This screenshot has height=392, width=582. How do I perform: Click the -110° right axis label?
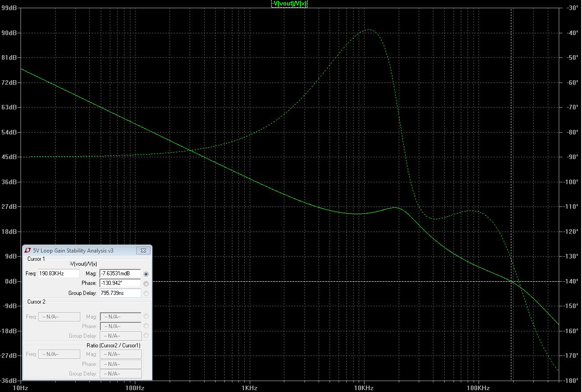[x=572, y=206]
